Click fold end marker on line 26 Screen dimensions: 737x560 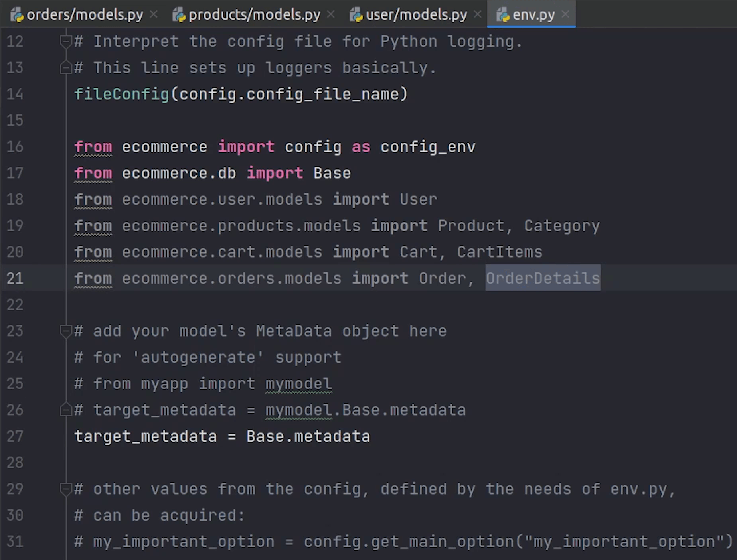pos(65,410)
